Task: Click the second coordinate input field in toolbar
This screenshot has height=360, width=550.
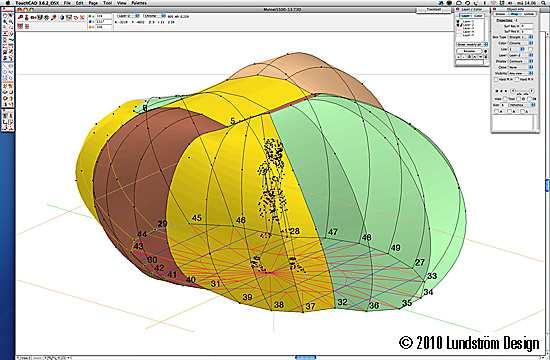Action: [104, 21]
